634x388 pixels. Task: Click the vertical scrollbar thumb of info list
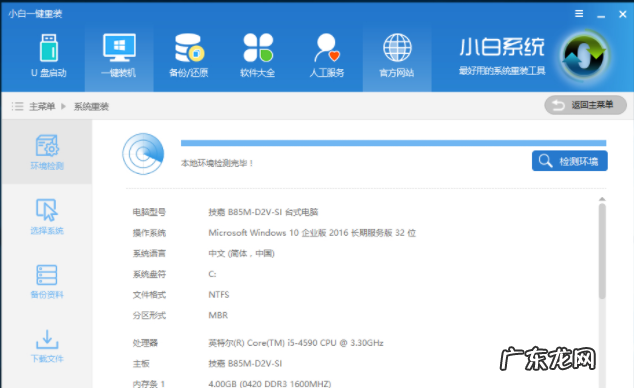(602, 251)
